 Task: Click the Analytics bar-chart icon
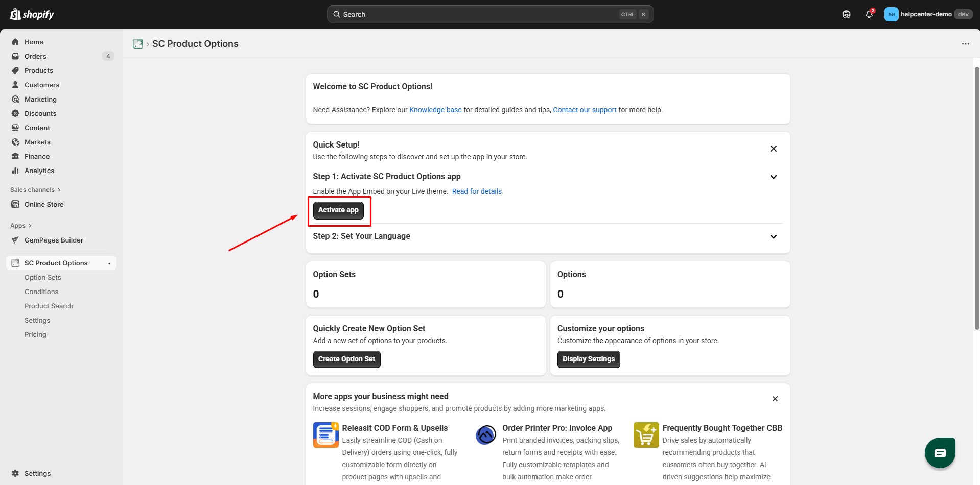(16, 171)
